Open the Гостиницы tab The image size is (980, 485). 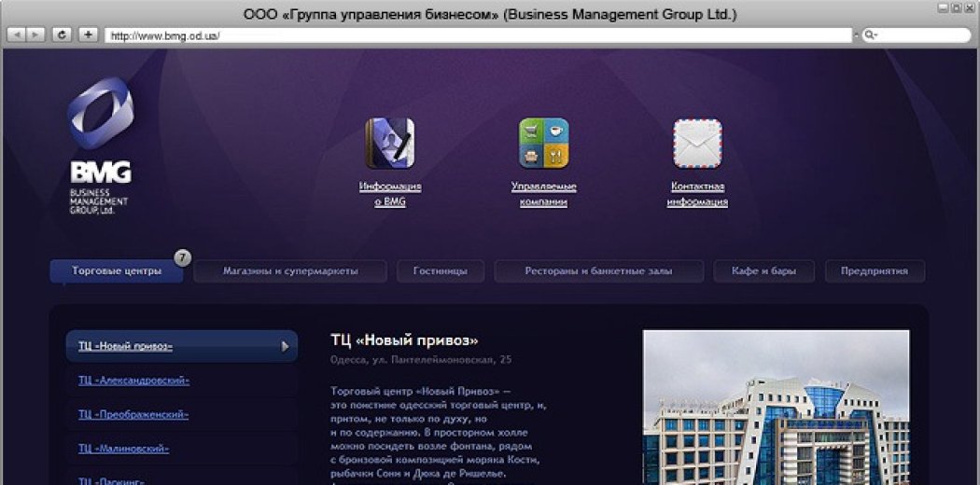440,271
